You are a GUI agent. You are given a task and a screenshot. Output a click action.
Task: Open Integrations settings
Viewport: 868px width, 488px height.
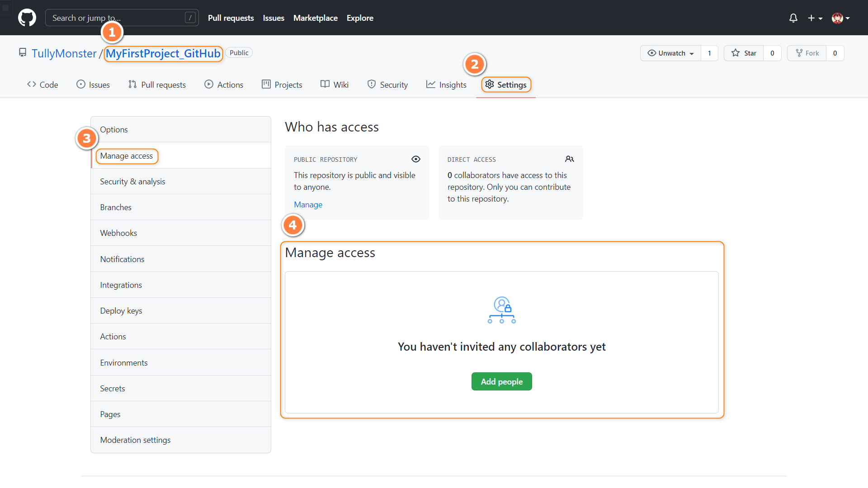click(181, 285)
